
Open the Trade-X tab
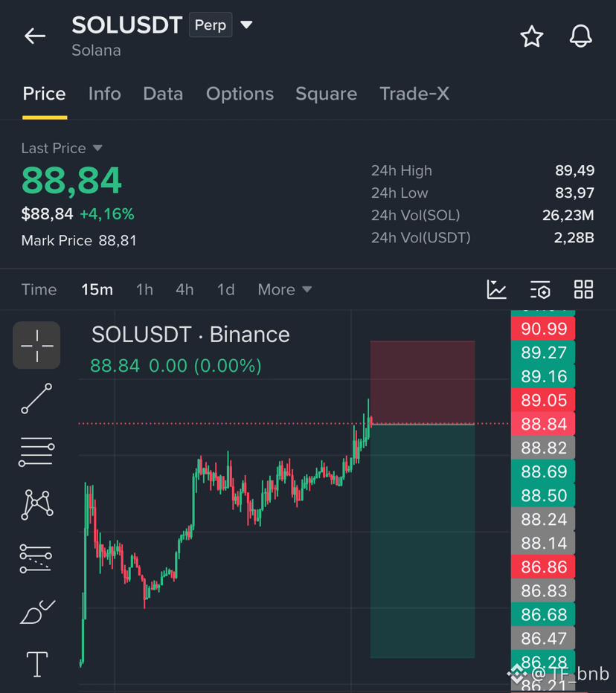click(x=414, y=94)
